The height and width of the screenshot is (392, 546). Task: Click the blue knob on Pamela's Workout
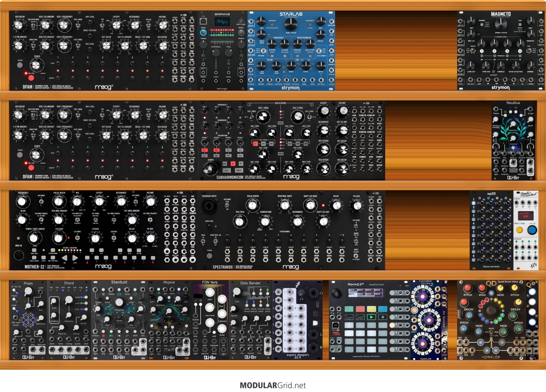tap(532, 230)
